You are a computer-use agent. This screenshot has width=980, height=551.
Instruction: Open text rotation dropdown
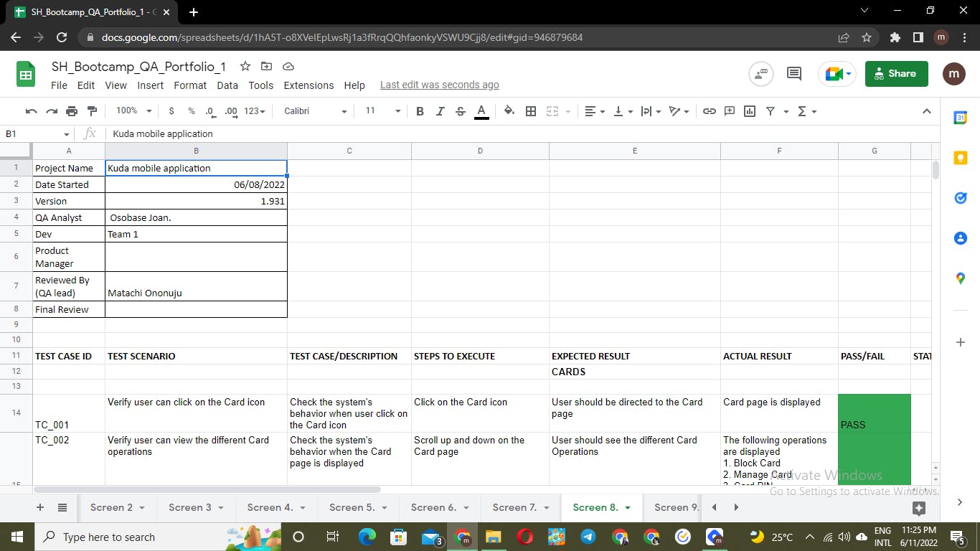click(679, 111)
